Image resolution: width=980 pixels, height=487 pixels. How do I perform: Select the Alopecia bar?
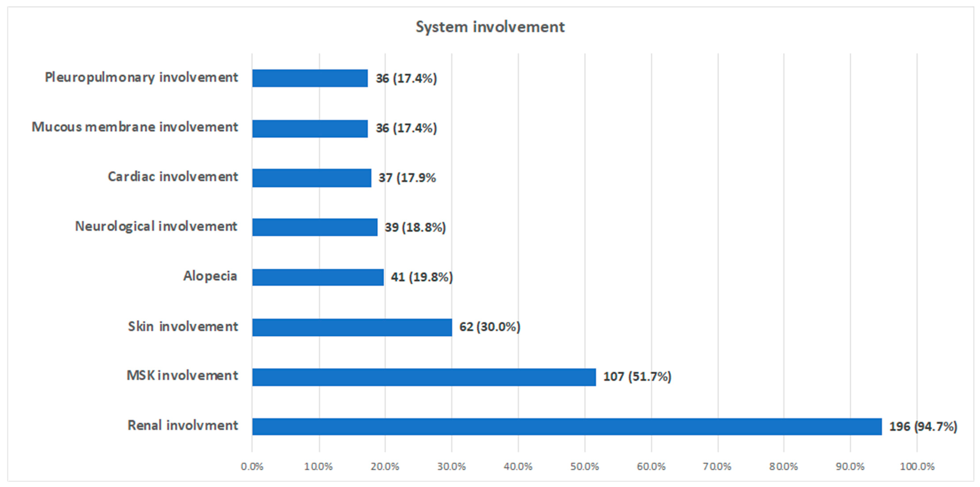coord(317,277)
